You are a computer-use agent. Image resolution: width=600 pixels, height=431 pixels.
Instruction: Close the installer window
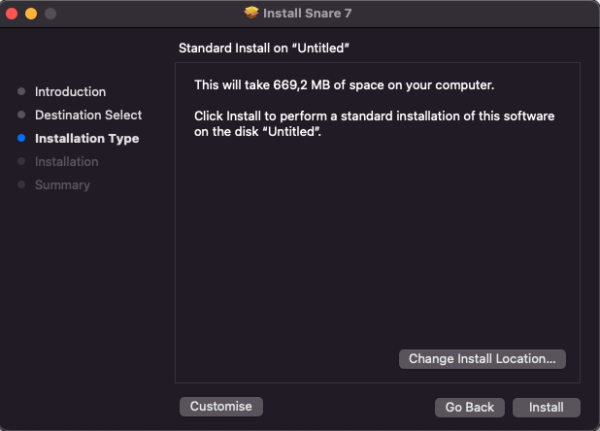coord(11,14)
